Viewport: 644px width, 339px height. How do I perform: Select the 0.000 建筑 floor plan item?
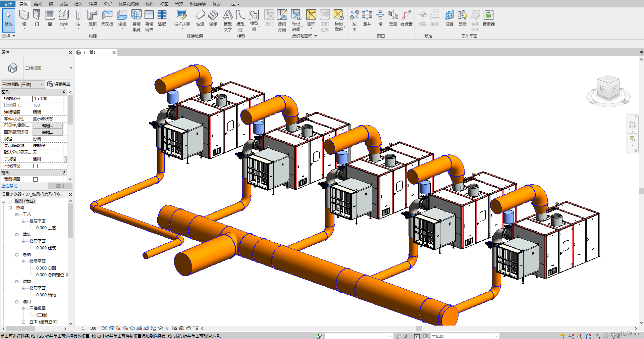(46, 248)
